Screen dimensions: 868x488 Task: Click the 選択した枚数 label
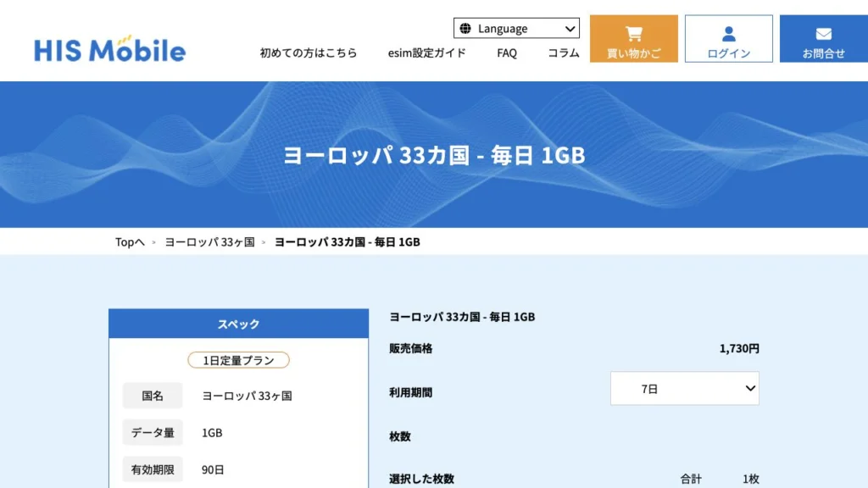421,480
